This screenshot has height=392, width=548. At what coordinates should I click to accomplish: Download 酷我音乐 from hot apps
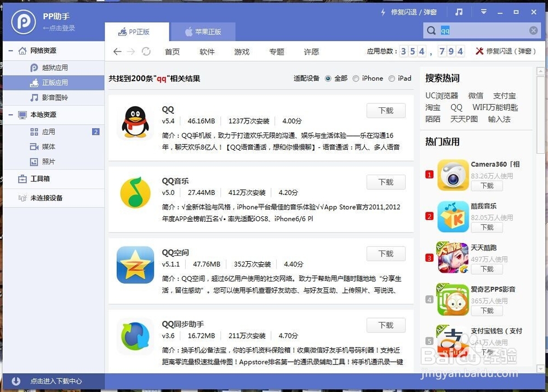[487, 228]
